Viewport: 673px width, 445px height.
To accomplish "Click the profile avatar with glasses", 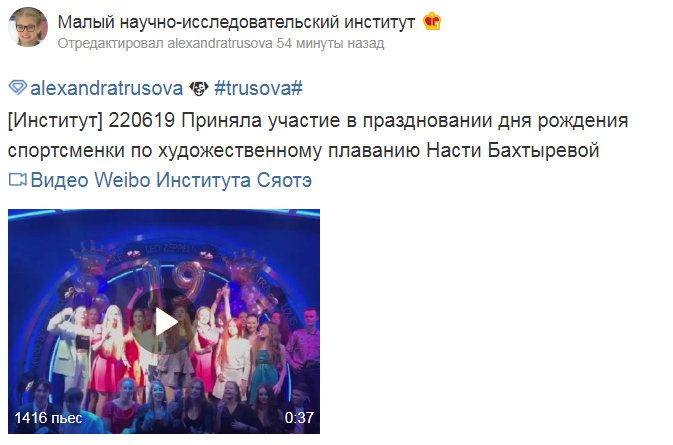I will pos(28,27).
